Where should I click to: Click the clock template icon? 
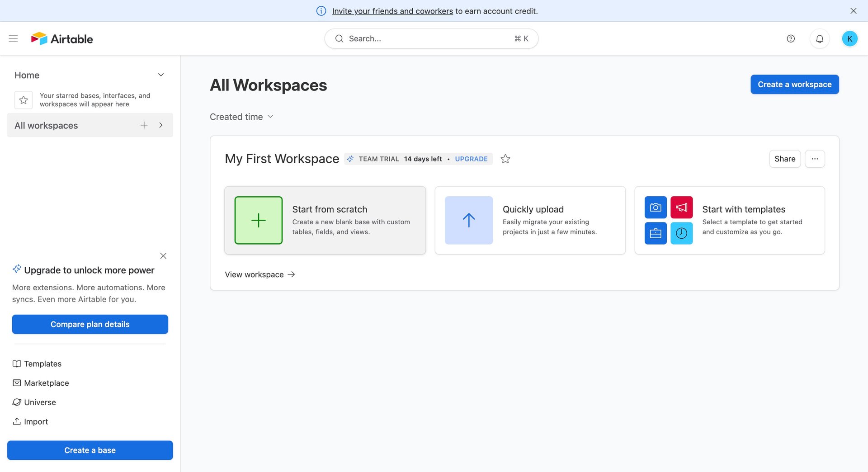[682, 233]
